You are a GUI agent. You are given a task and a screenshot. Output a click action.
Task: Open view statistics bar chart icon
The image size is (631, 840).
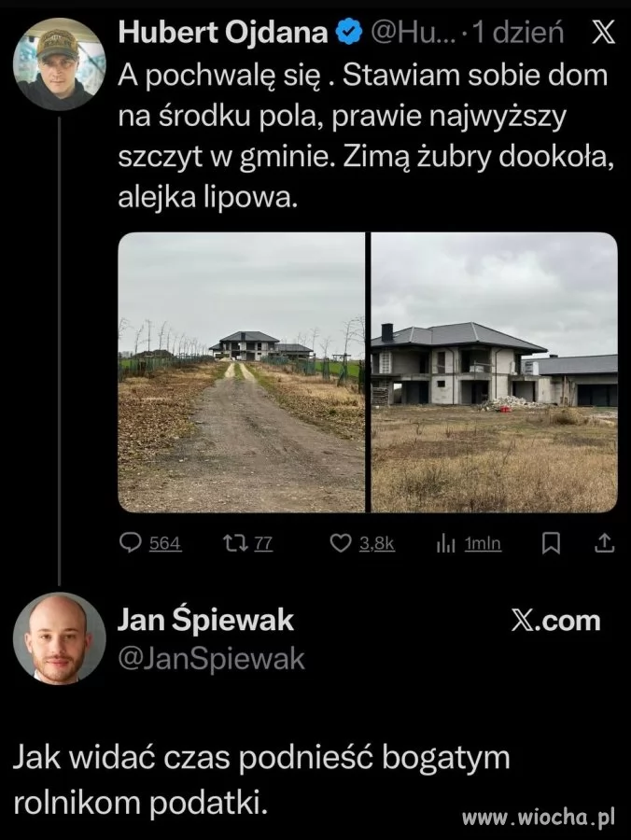pyautogui.click(x=445, y=543)
